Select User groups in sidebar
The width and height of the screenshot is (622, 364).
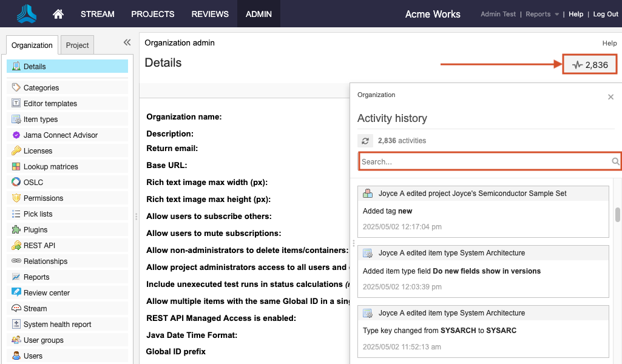point(43,340)
